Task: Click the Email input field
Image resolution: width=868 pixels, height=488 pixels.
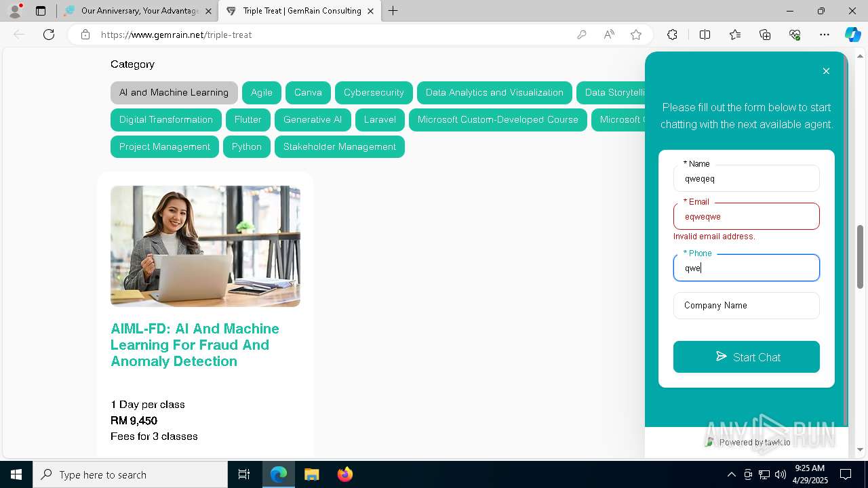Action: tap(747, 217)
